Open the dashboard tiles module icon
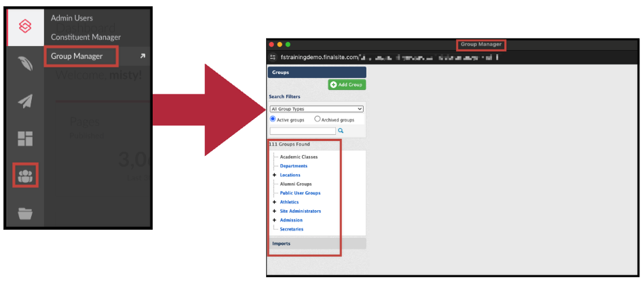This screenshot has height=282, width=644. coord(26,139)
